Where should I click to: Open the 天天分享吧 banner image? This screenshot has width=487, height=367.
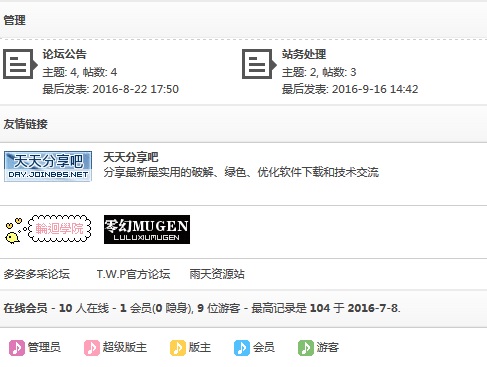click(x=48, y=166)
